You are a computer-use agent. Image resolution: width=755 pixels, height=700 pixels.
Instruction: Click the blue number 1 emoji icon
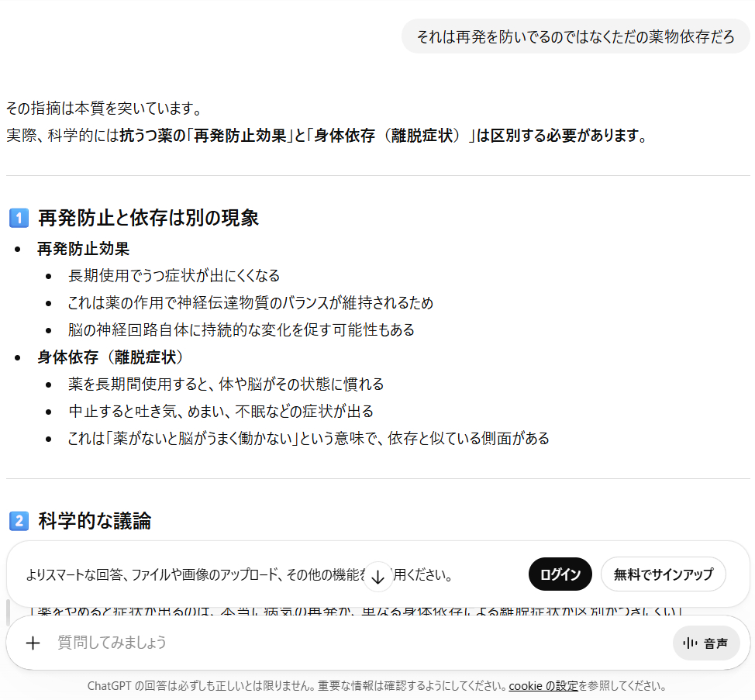pos(19,218)
